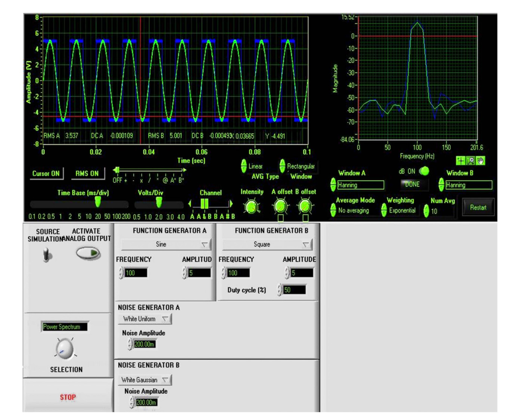This screenshot has width=520, height=420.
Task: Click the Power Spectrum display field
Action: click(65, 327)
